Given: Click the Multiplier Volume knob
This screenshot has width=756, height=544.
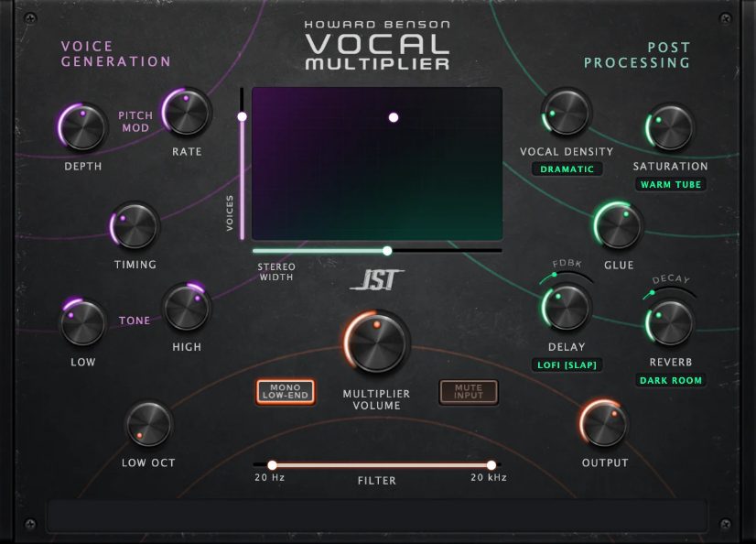Looking at the screenshot, I should coord(376,343).
